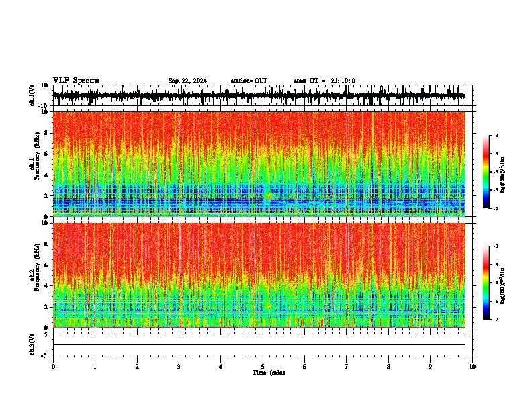Click time axis tick label "4"
Screen dimensions: 532x411
[x=221, y=367]
